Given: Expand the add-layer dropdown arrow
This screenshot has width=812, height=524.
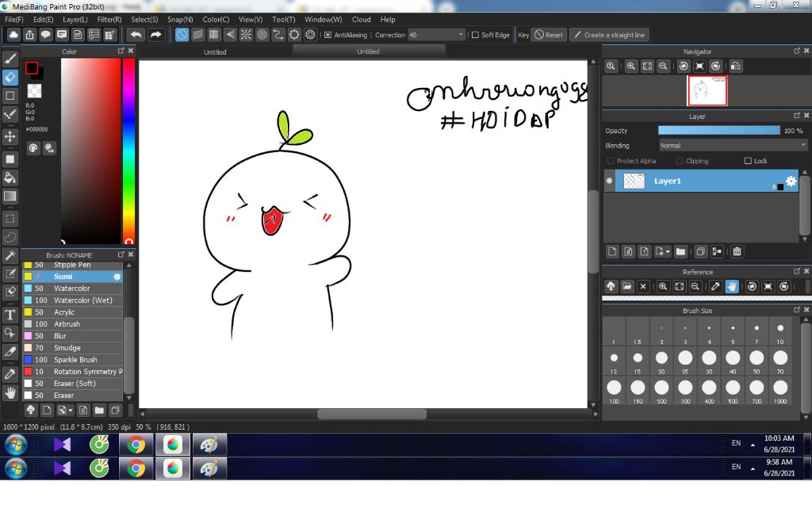Looking at the screenshot, I should [668, 251].
